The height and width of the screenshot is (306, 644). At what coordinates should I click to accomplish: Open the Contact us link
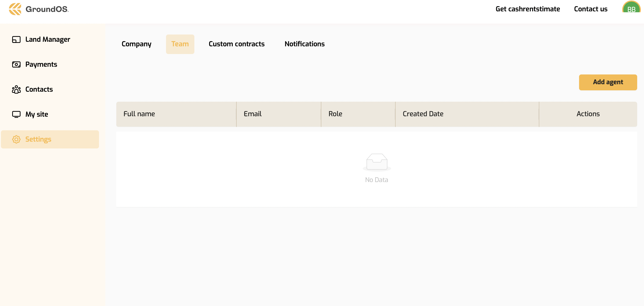point(590,9)
